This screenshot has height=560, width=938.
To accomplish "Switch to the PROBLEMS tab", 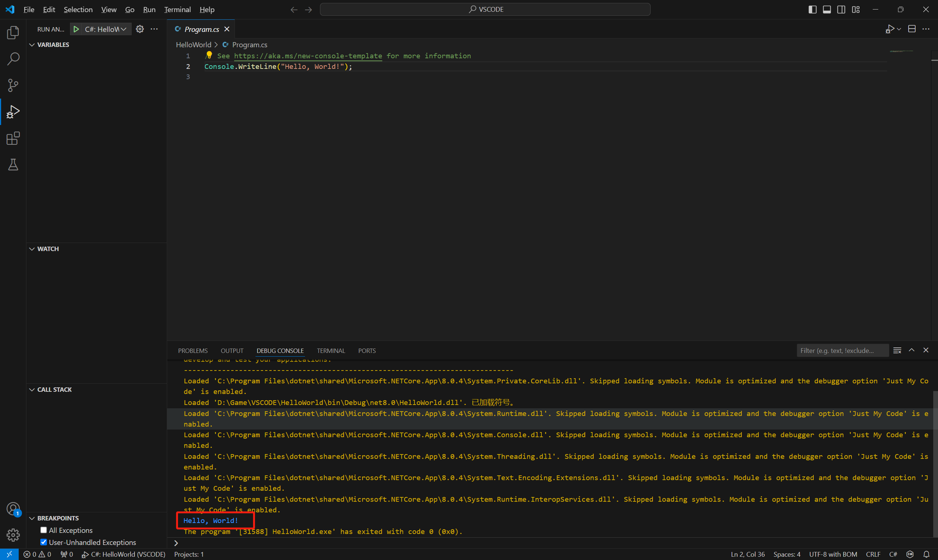I will (x=193, y=351).
